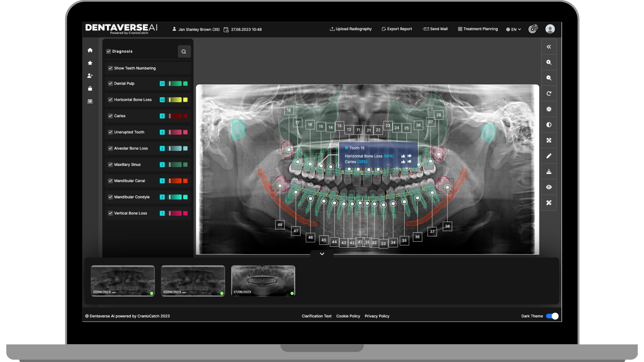Open the EN language dropdown
The height and width of the screenshot is (362, 644).
(514, 29)
